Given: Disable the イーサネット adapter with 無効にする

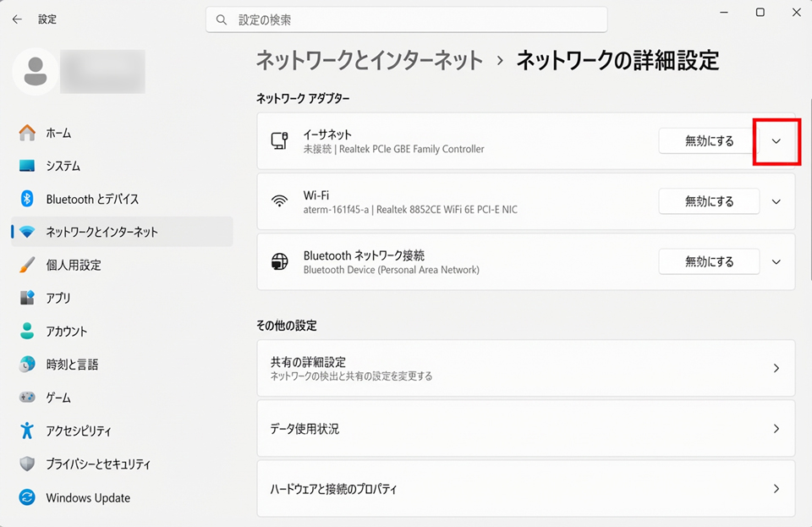Looking at the screenshot, I should [709, 141].
